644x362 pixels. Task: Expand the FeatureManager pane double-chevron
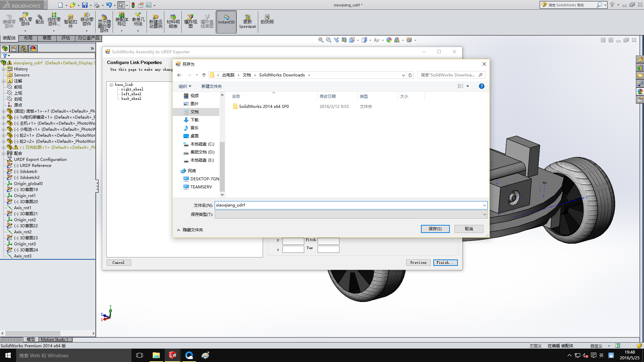click(92, 49)
